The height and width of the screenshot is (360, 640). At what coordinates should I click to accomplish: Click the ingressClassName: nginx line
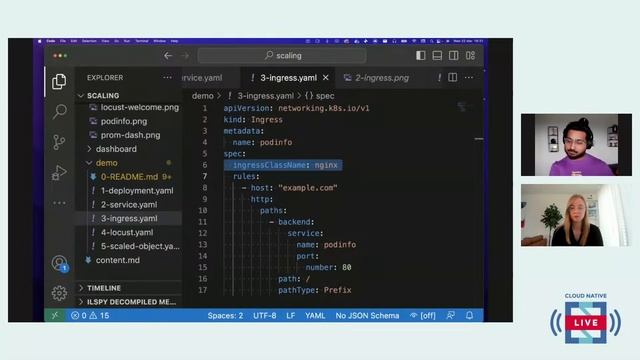click(x=285, y=165)
